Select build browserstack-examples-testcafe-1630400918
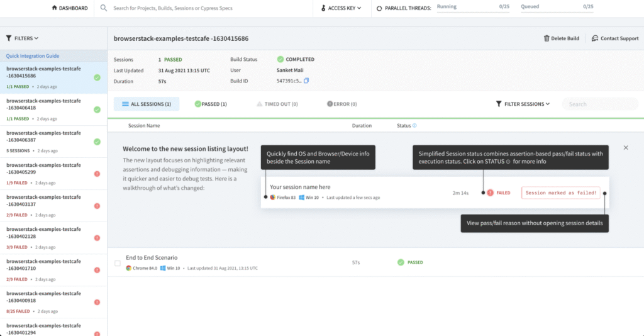644x336 pixels. (53, 302)
